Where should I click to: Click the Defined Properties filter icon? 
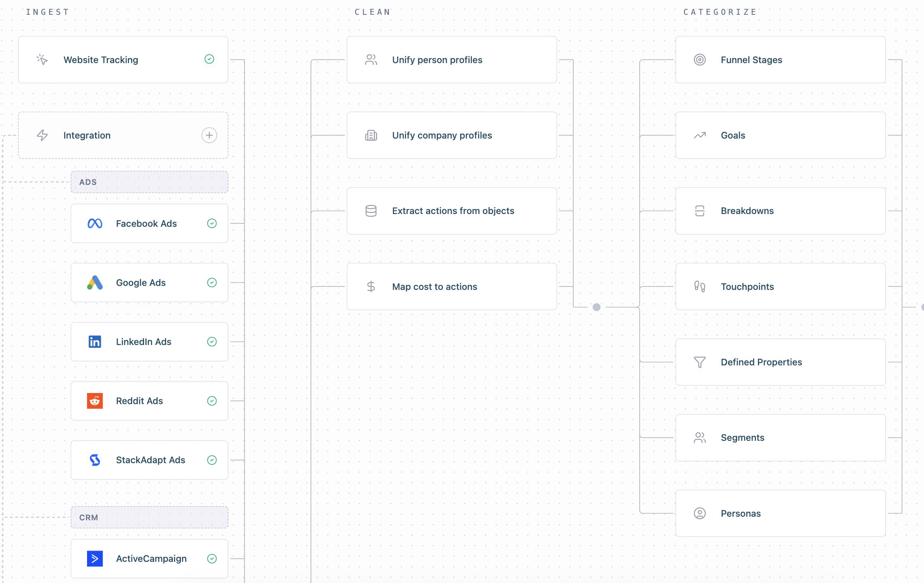click(700, 362)
